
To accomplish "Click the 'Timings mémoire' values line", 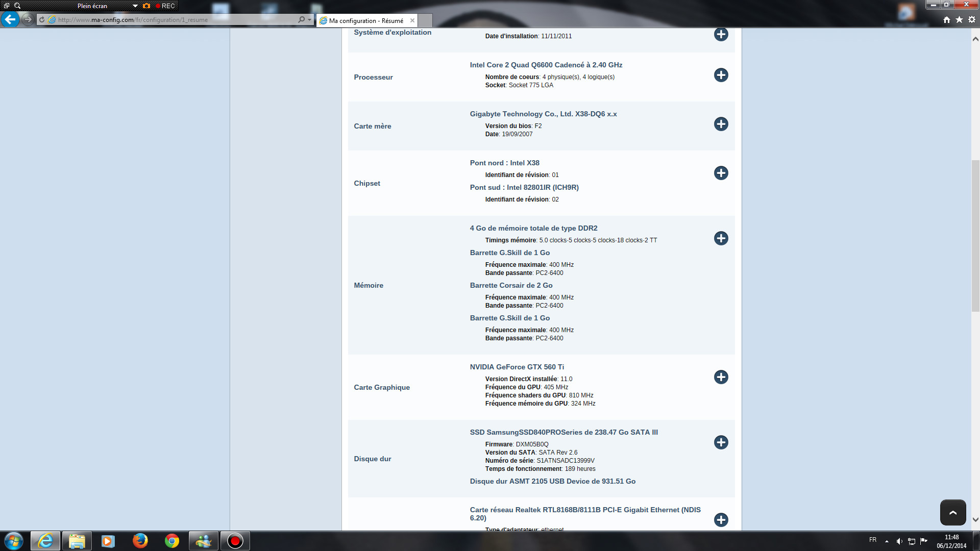I will pyautogui.click(x=571, y=240).
